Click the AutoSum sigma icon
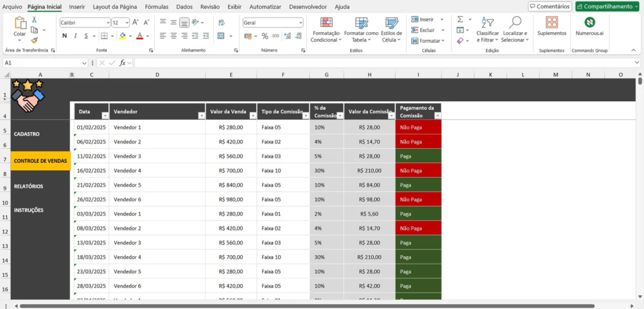 point(460,19)
